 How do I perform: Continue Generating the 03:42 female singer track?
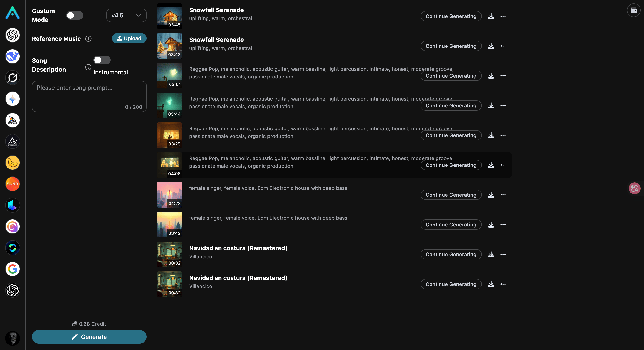click(x=451, y=225)
